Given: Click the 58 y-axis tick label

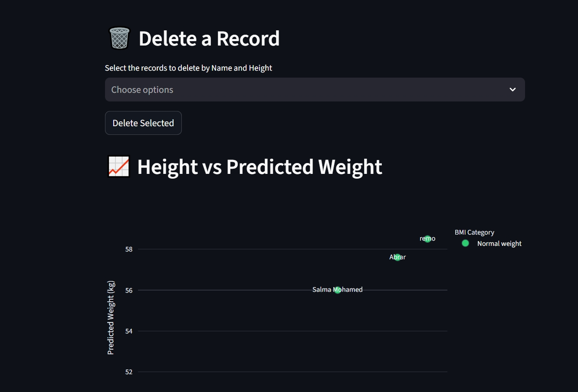Looking at the screenshot, I should coord(129,249).
